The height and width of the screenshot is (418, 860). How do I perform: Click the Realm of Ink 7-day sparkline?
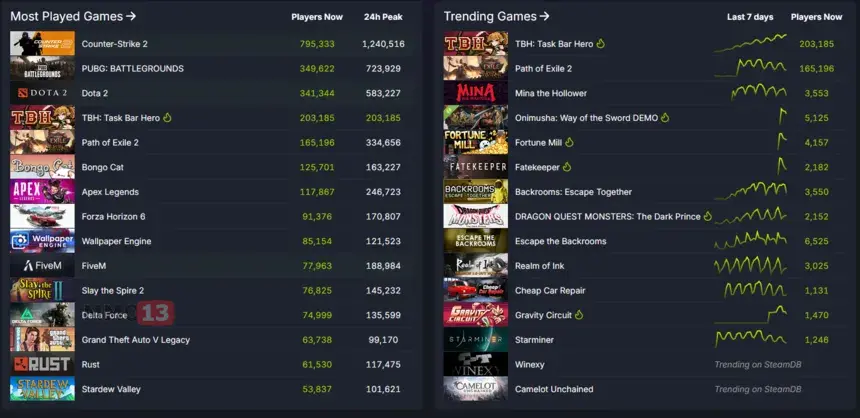(750, 266)
